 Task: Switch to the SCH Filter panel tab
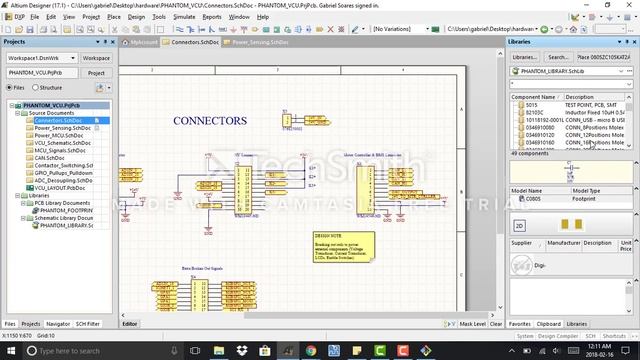(87, 324)
